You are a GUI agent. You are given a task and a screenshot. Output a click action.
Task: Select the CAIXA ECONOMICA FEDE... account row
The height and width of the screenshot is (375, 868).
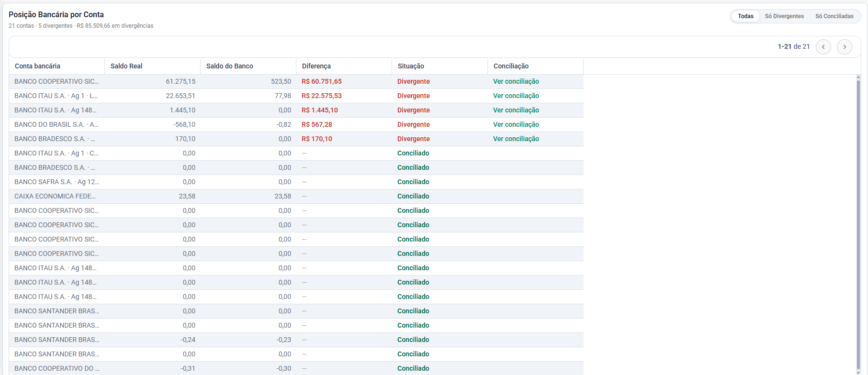pyautogui.click(x=296, y=196)
